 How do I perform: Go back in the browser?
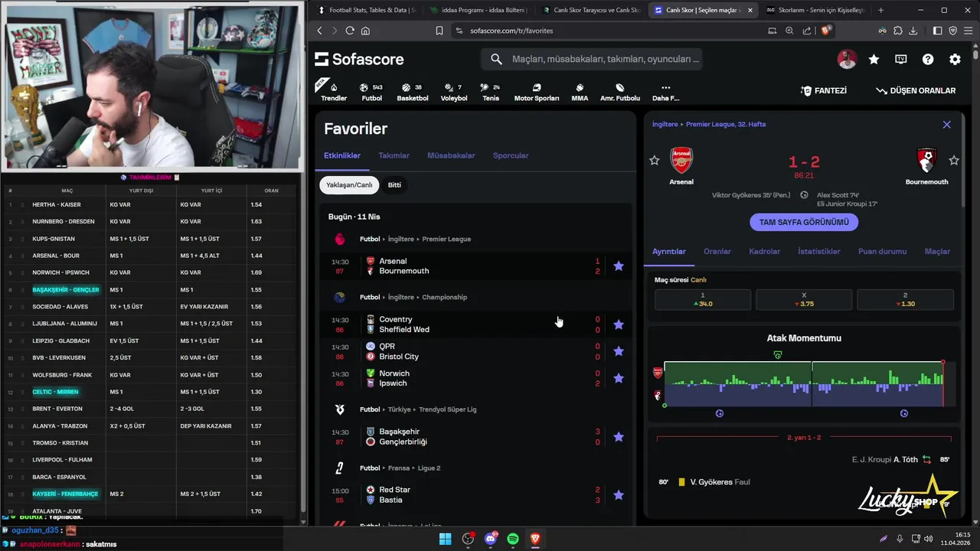320,31
